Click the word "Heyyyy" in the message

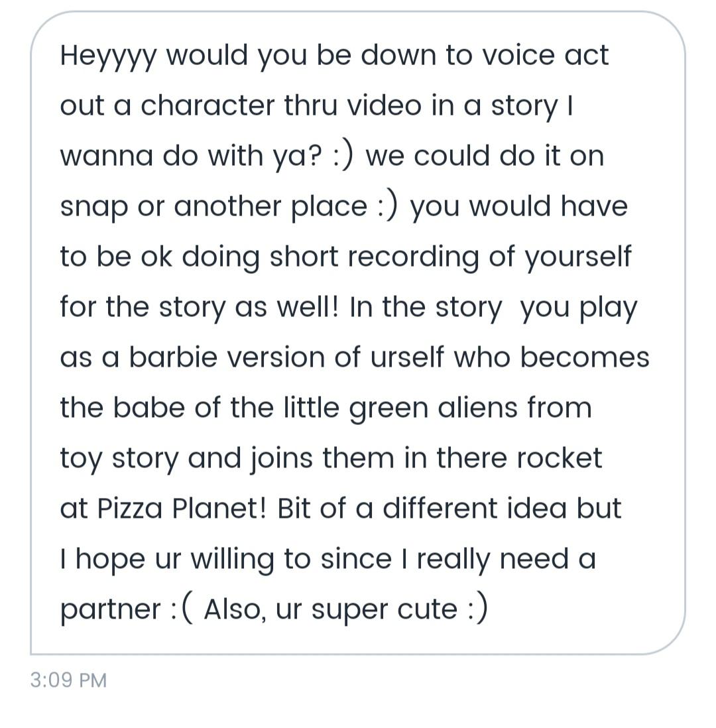[x=109, y=56]
